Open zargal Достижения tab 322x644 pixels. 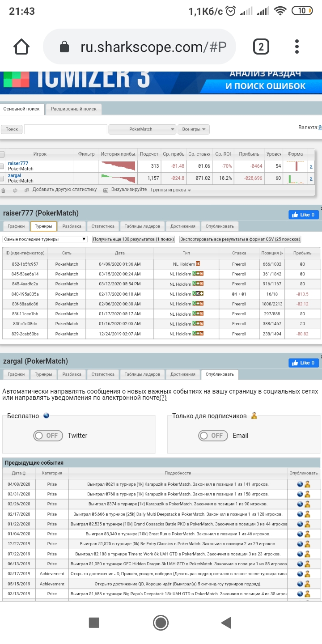pyautogui.click(x=182, y=374)
